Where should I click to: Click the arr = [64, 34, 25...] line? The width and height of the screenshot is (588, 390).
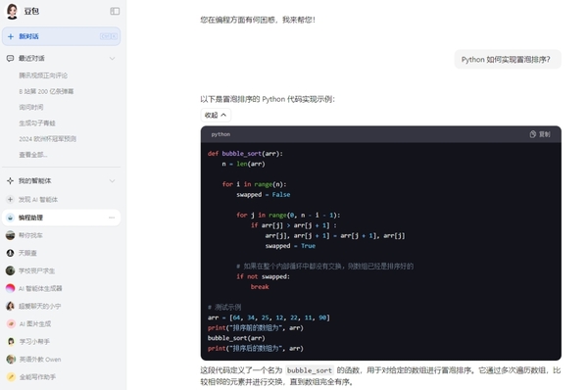coord(269,317)
